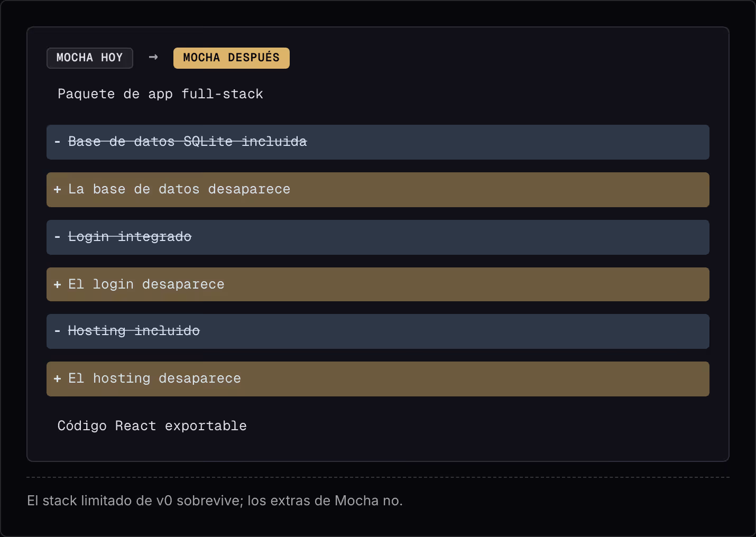Select the removed row 'Login integrado'
The height and width of the screenshot is (537, 756).
coord(378,237)
